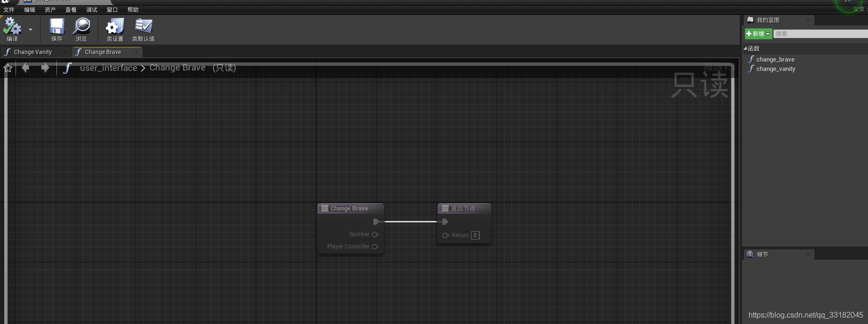868x324 pixels.
Task: Click the Change Brave breadcrumb text
Action: point(177,68)
